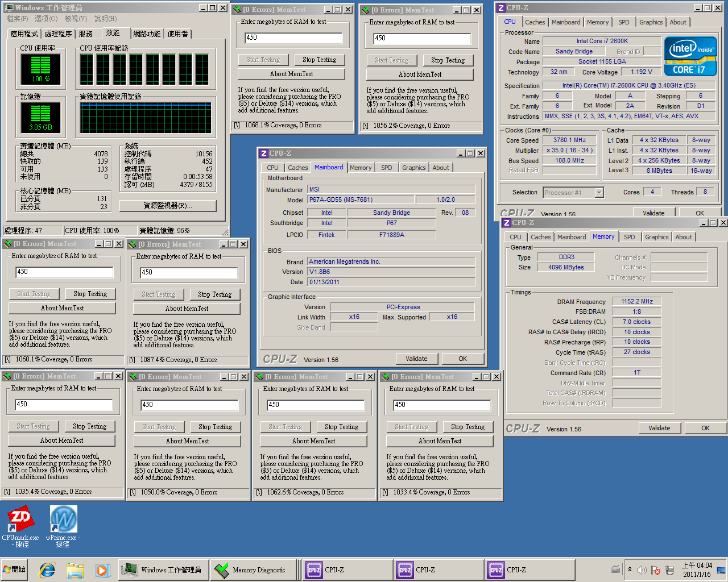728x582 pixels.
Task: Click title icon of the CPU-Z Mainboard window
Action: click(x=264, y=153)
